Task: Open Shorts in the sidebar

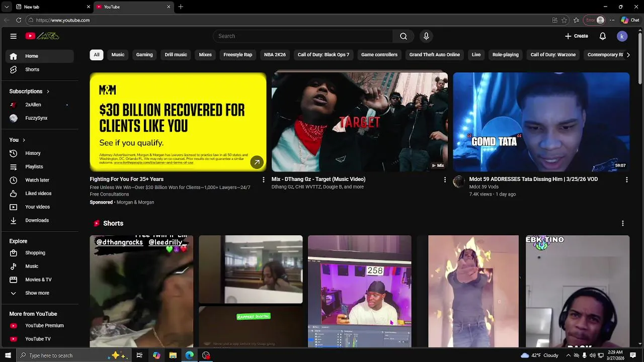Action: coord(39,69)
